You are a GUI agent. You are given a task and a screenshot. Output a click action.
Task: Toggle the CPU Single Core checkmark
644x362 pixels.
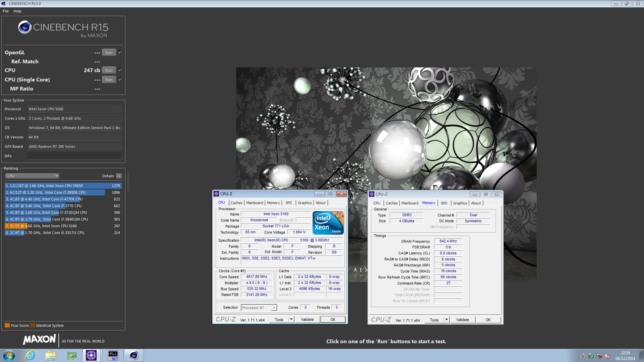tap(120, 79)
